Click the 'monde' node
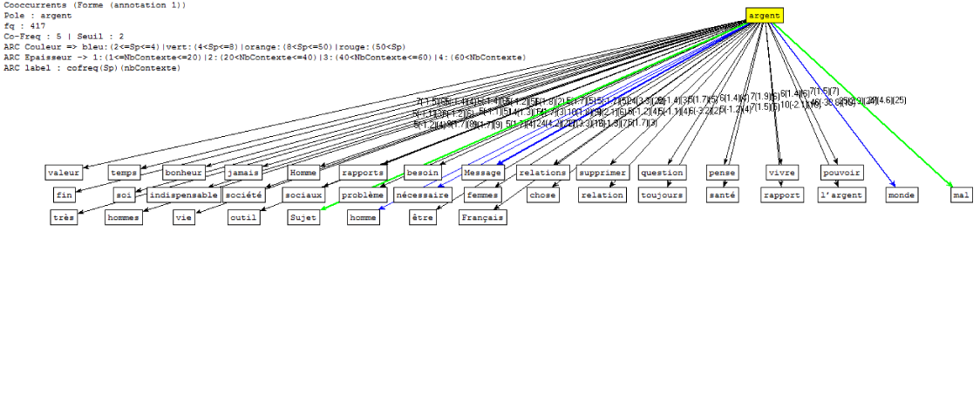Viewport: 980px width, 403px height. click(902, 195)
